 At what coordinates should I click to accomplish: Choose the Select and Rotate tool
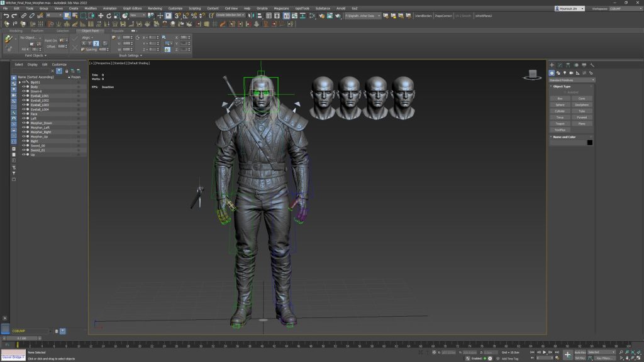[109, 16]
